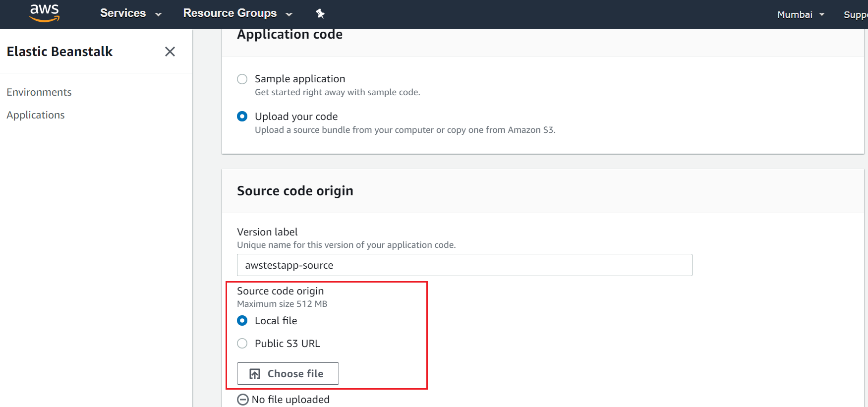Click the pin shortcut icon in navbar
The image size is (868, 407).
pyautogui.click(x=320, y=13)
